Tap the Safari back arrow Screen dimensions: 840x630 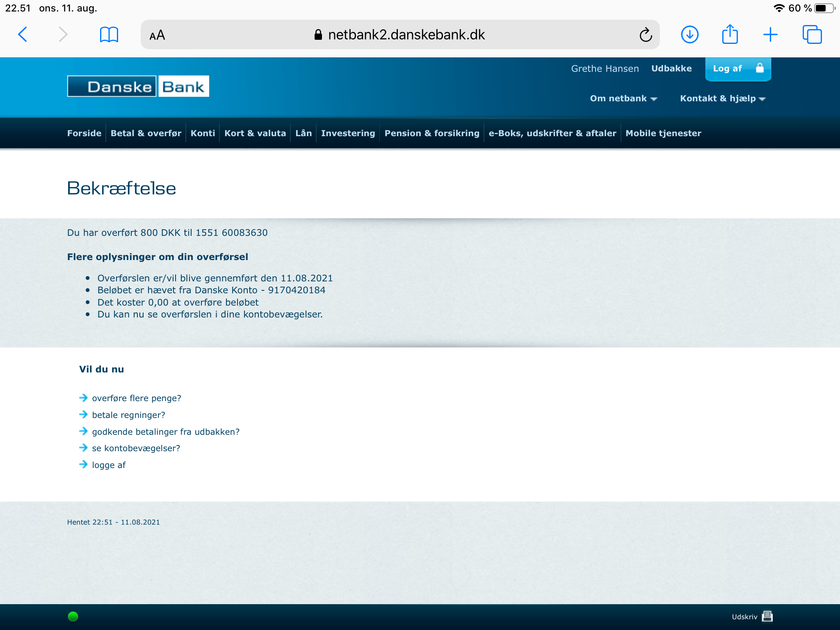tap(23, 34)
